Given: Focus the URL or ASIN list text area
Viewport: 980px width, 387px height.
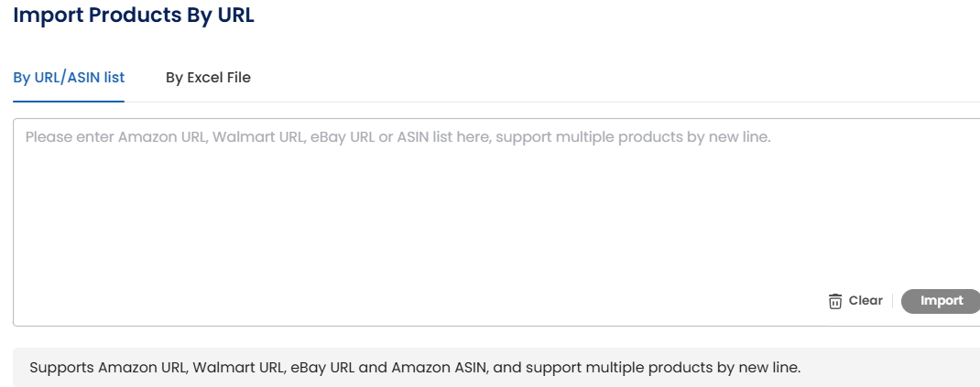Looking at the screenshot, I should tap(497, 221).
